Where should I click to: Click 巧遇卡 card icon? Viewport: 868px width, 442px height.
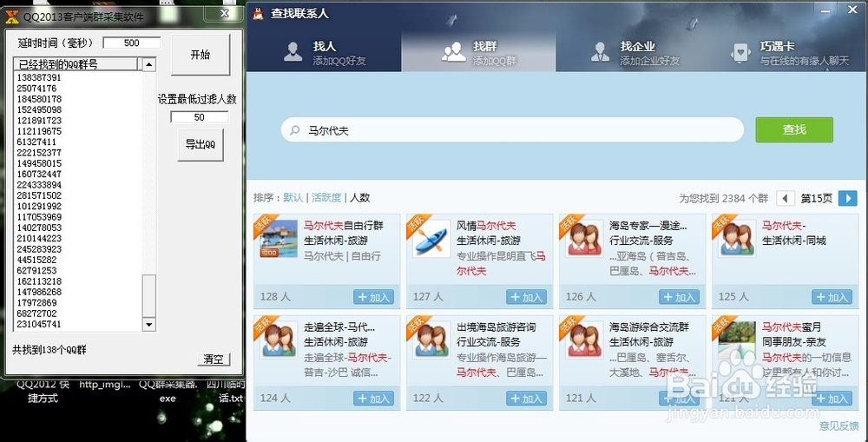coord(740,53)
